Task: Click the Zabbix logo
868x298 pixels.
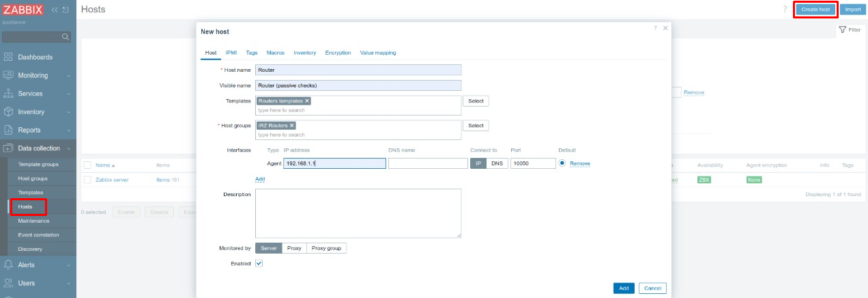Action: tap(23, 10)
